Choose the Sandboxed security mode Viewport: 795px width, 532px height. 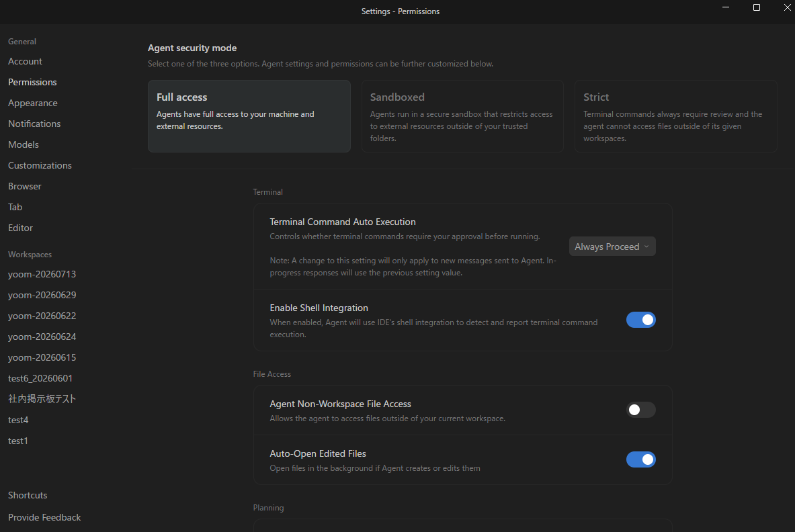[x=462, y=116]
